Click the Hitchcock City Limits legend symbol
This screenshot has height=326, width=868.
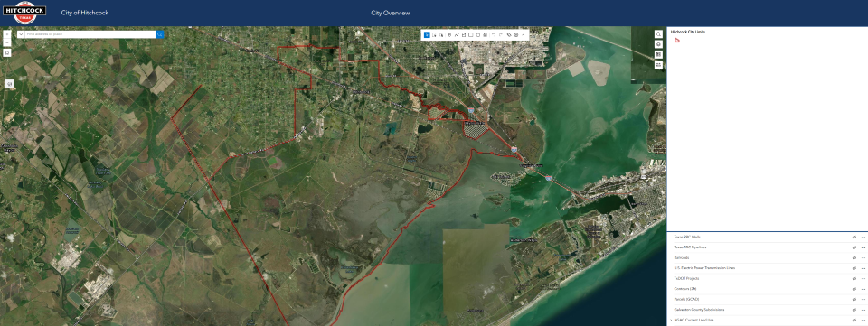tap(677, 41)
